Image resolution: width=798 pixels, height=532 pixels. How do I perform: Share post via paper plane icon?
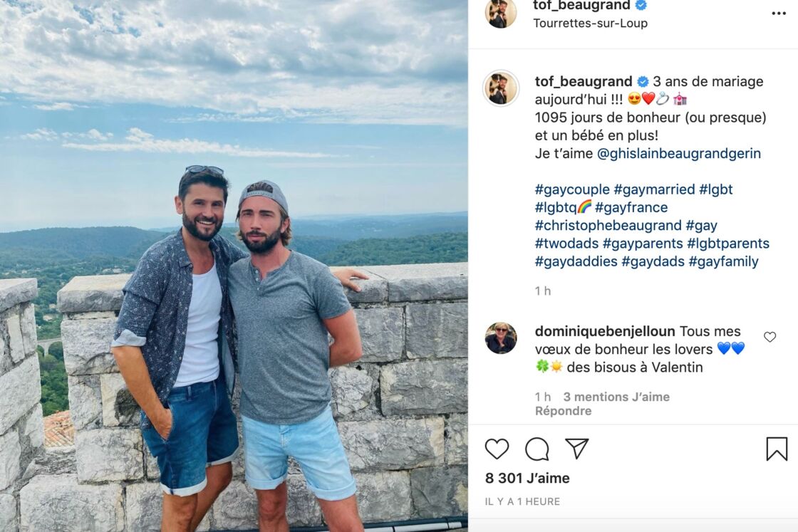576,449
